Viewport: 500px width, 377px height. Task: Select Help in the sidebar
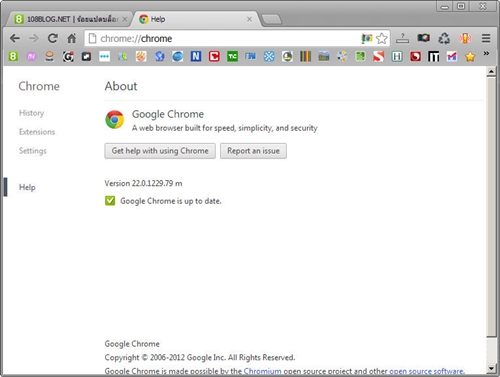27,187
